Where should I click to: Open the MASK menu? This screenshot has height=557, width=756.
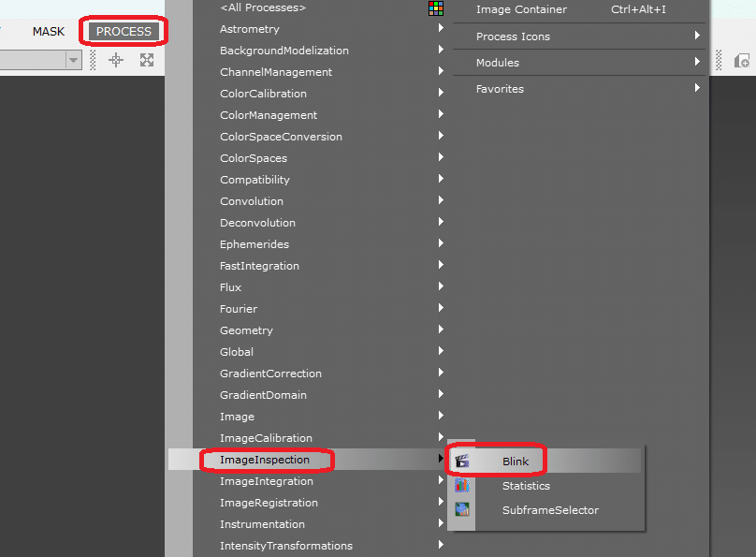[x=49, y=31]
